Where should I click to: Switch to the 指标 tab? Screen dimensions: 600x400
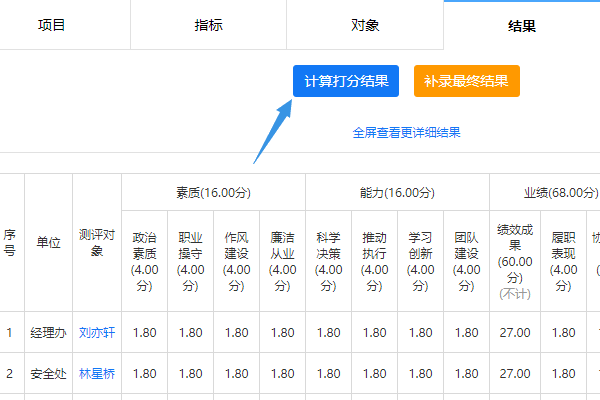click(209, 25)
